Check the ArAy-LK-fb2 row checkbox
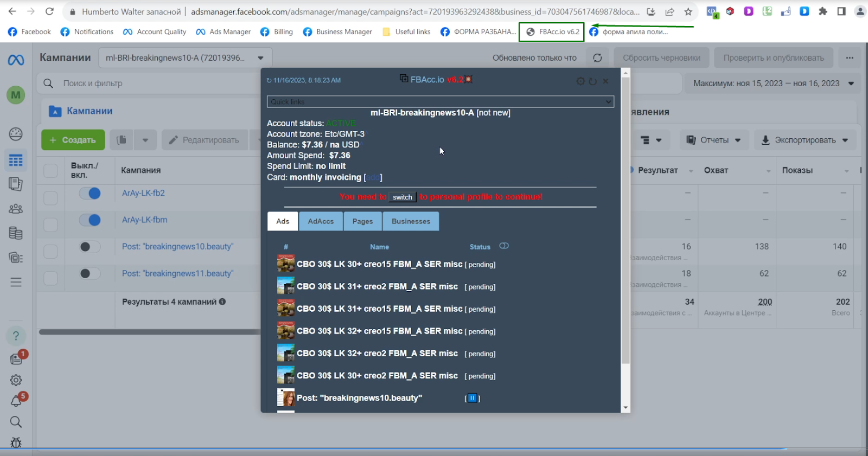Screen dimensions: 868x456 pyautogui.click(x=50, y=198)
